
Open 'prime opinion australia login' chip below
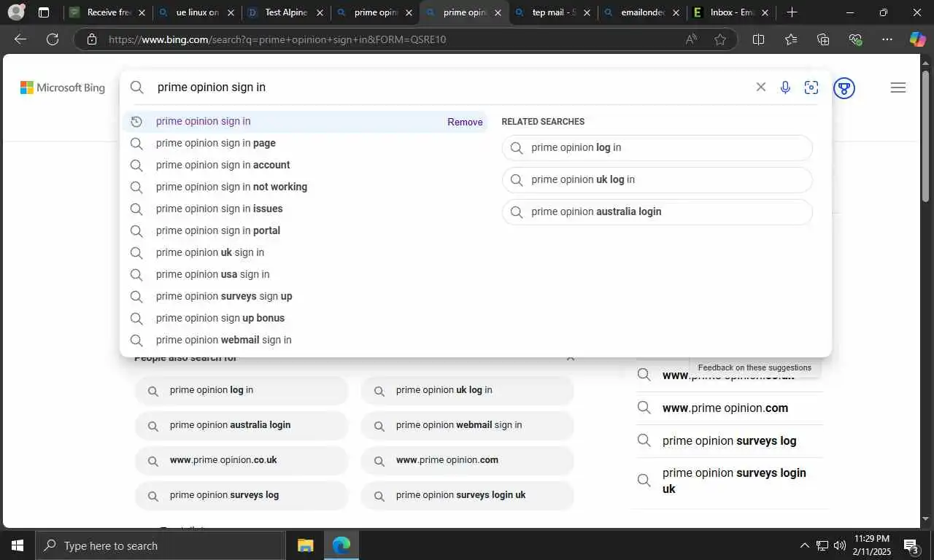tap(242, 425)
